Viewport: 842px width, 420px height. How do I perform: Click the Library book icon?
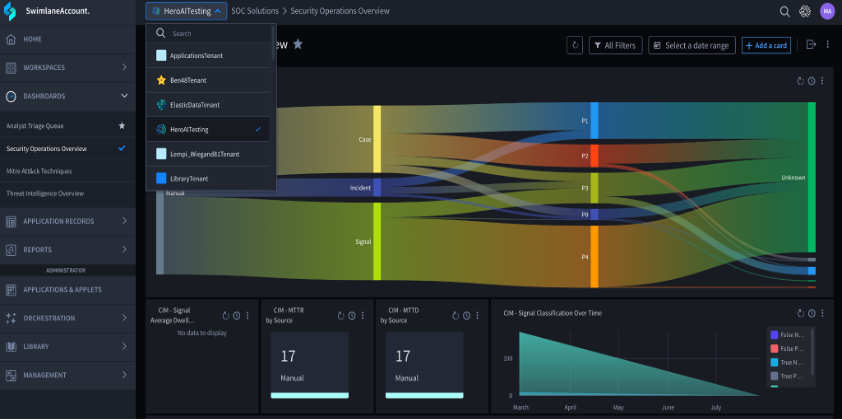coord(11,346)
